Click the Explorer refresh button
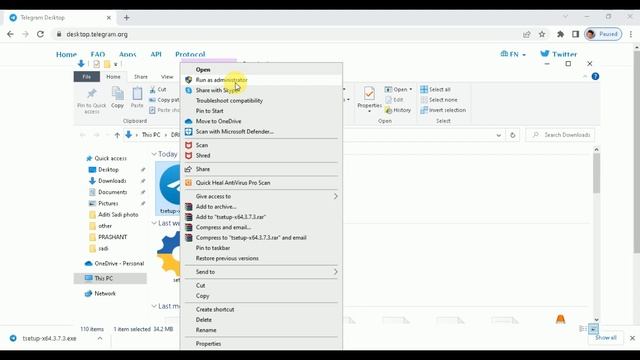This screenshot has height=360, width=640. pos(513,135)
